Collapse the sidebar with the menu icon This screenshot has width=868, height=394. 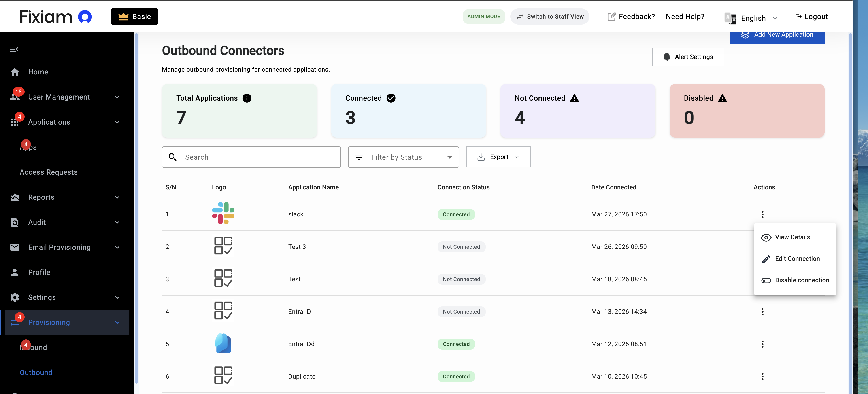click(14, 49)
